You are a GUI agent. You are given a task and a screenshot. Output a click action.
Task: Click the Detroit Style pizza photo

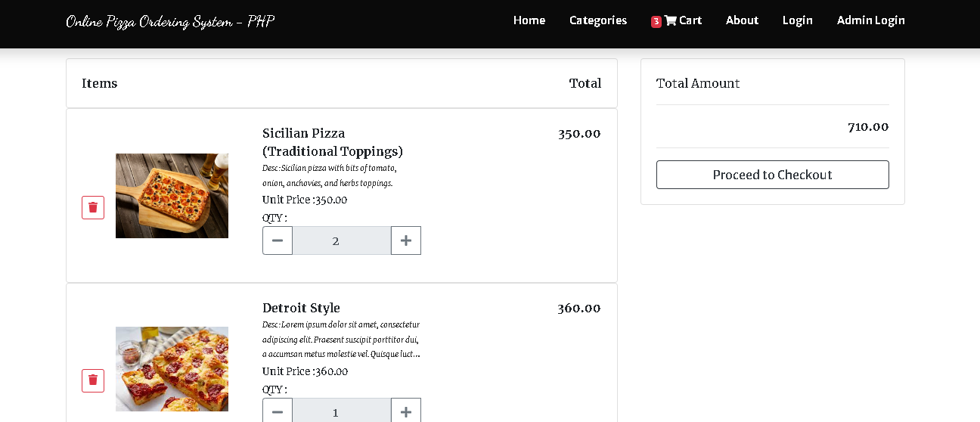(x=172, y=369)
